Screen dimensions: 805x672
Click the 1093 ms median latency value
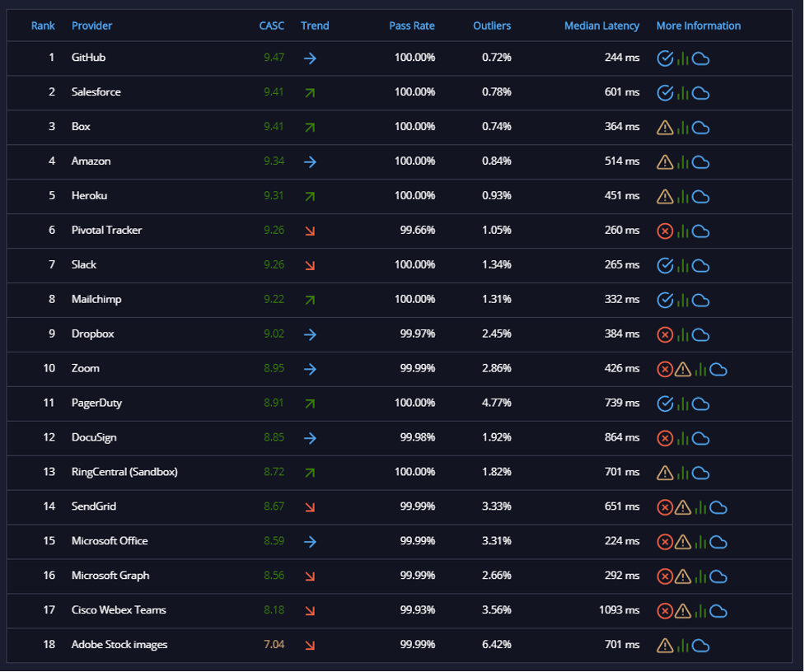click(619, 610)
